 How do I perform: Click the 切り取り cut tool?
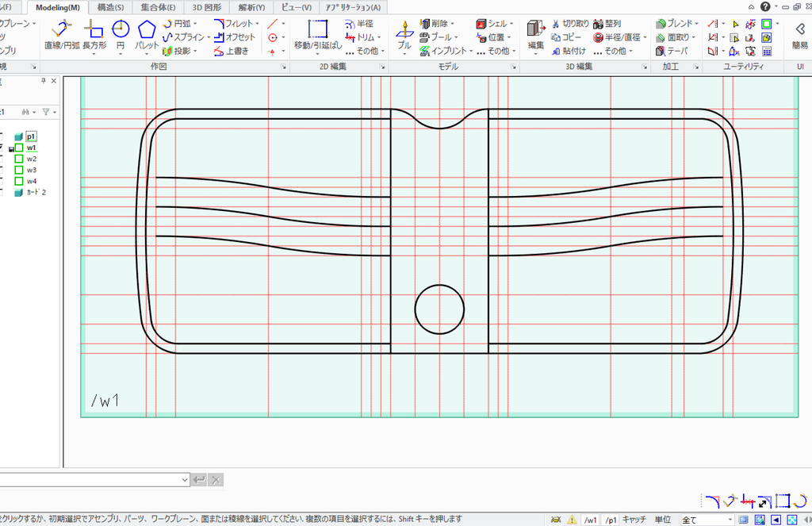click(x=569, y=23)
